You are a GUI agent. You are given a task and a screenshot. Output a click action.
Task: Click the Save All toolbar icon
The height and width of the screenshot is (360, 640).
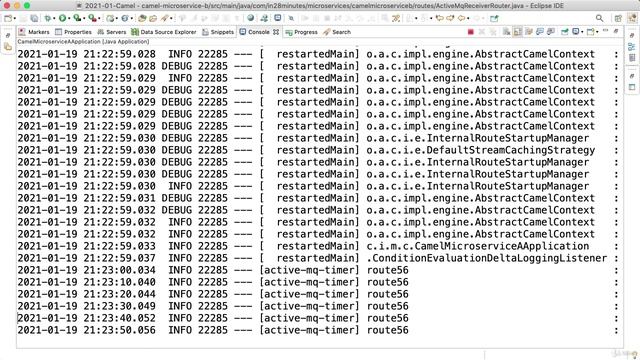34,18
